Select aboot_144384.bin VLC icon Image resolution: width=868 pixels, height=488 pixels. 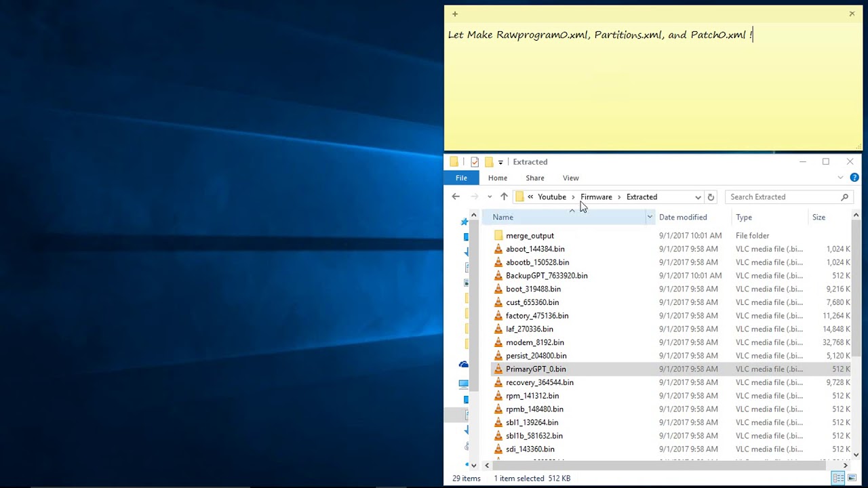pos(498,249)
